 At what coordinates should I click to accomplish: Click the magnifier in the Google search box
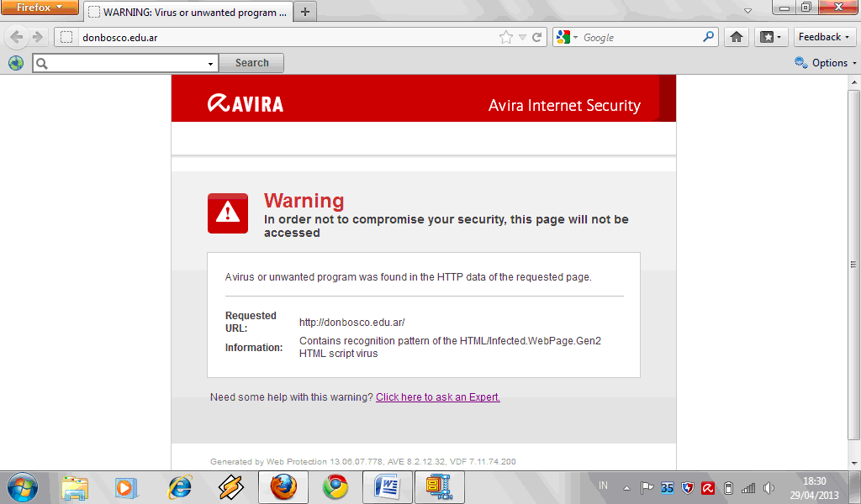tap(708, 37)
